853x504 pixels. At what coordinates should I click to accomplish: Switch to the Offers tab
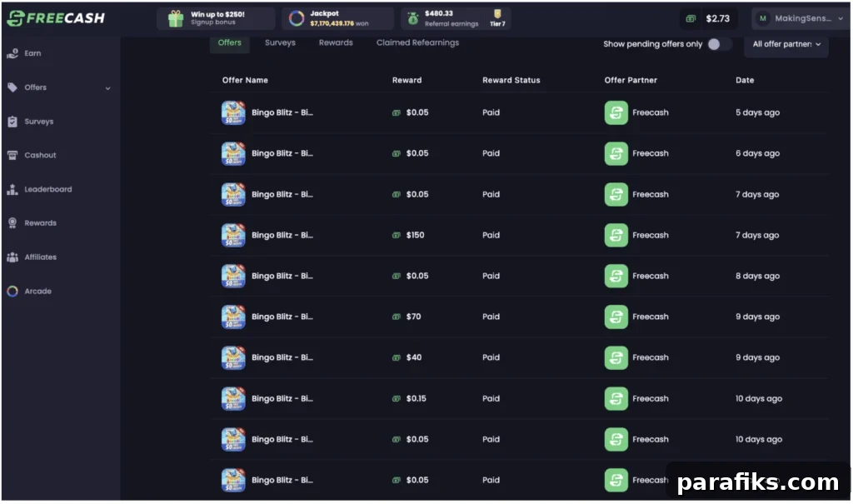coord(230,42)
